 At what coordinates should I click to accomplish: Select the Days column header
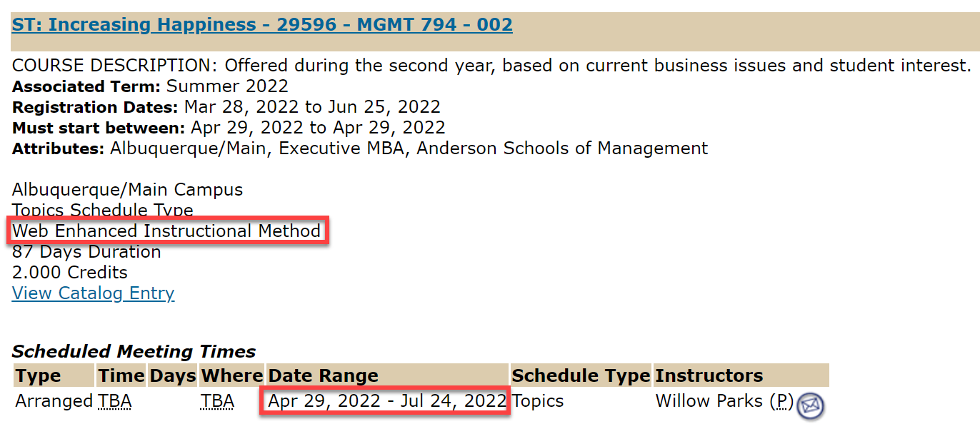172,375
